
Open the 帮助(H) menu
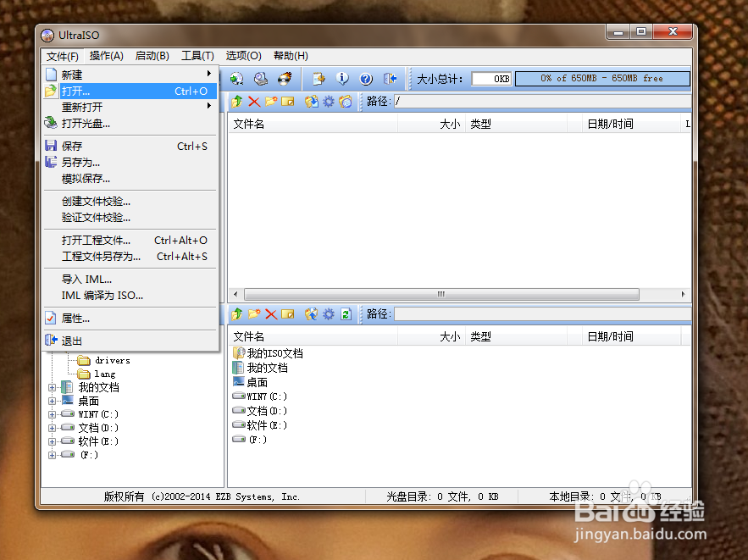pyautogui.click(x=291, y=56)
